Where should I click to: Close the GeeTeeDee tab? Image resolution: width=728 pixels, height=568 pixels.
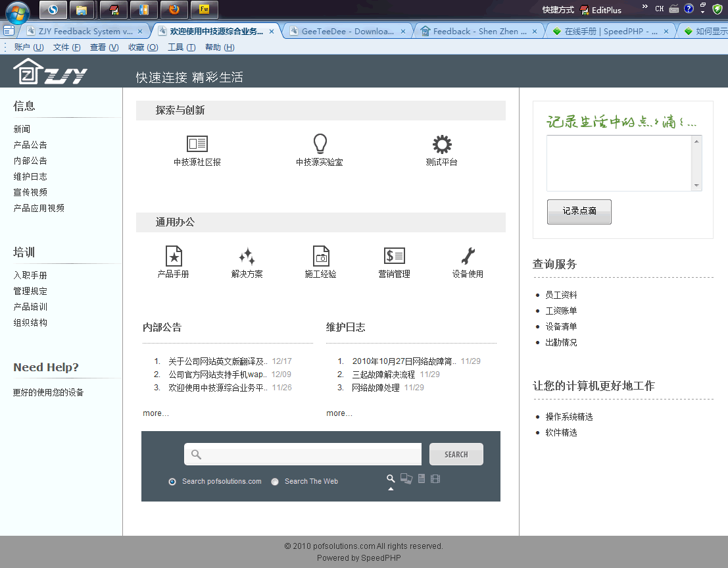point(403,31)
